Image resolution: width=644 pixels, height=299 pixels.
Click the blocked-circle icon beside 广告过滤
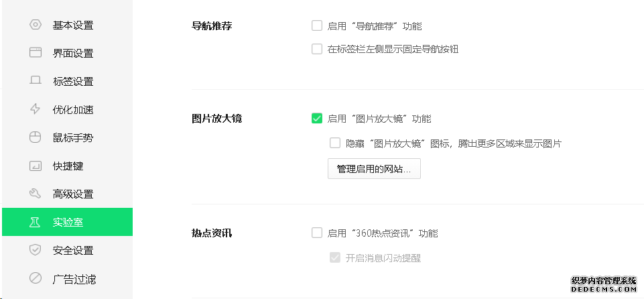pyautogui.click(x=36, y=279)
